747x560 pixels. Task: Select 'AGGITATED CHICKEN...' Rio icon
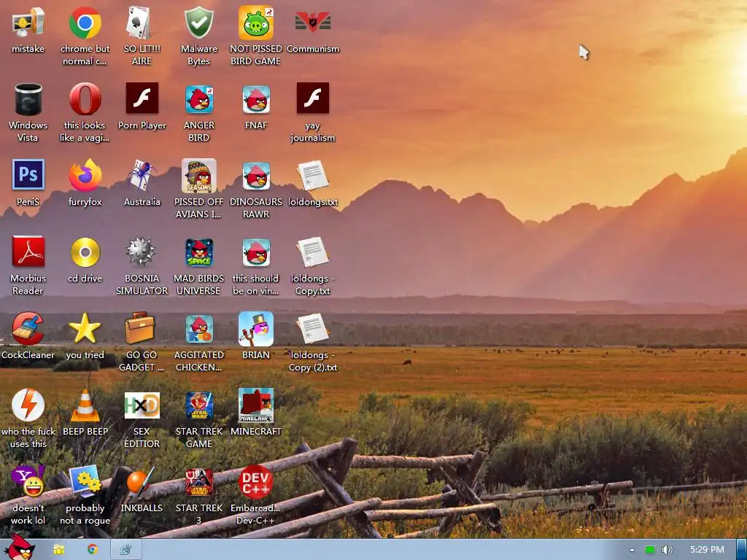pos(198,329)
